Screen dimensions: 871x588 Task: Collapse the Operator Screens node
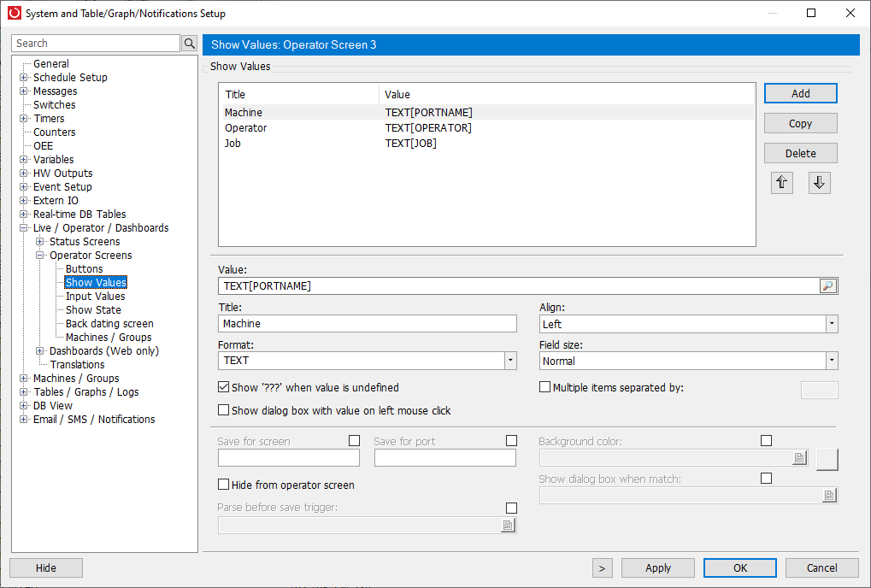pos(40,256)
